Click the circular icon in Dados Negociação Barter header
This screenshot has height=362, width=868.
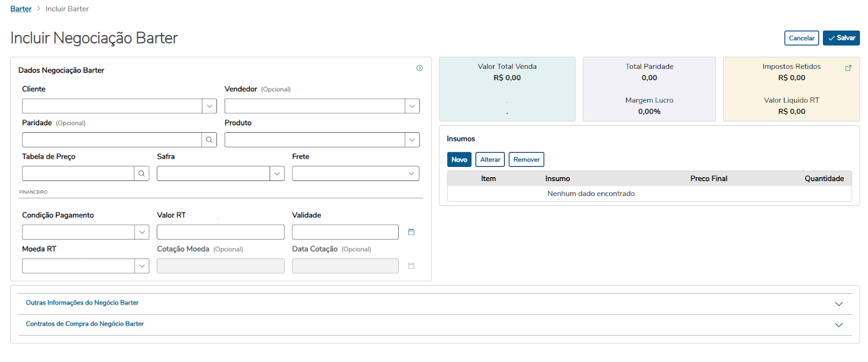tap(419, 68)
